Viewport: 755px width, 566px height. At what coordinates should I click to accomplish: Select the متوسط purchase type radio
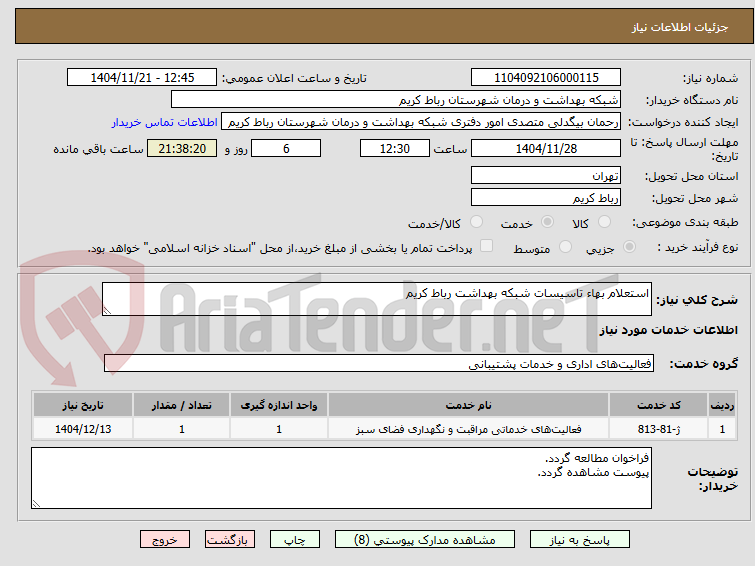click(x=565, y=247)
